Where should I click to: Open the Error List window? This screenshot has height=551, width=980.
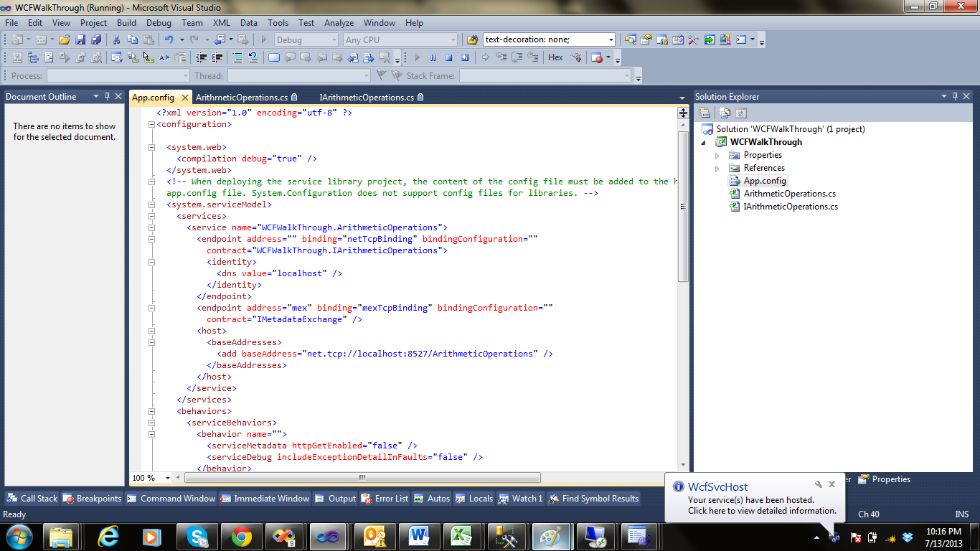(x=385, y=499)
